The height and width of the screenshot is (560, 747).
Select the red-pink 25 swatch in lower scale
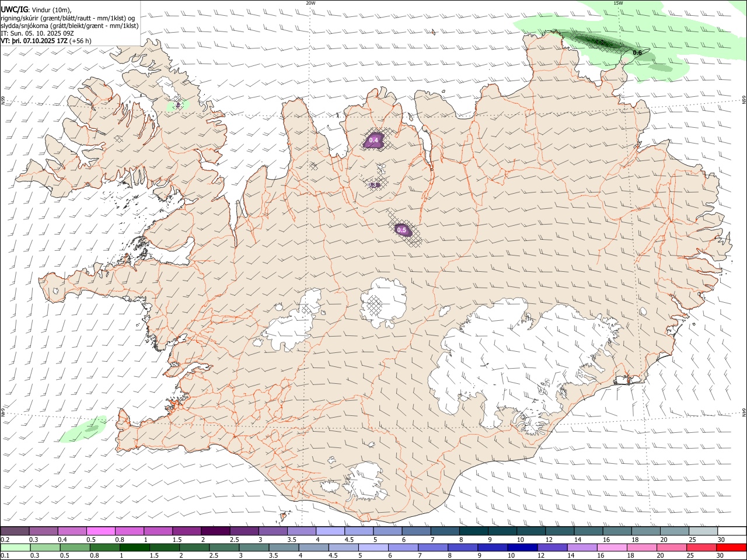[701, 548]
